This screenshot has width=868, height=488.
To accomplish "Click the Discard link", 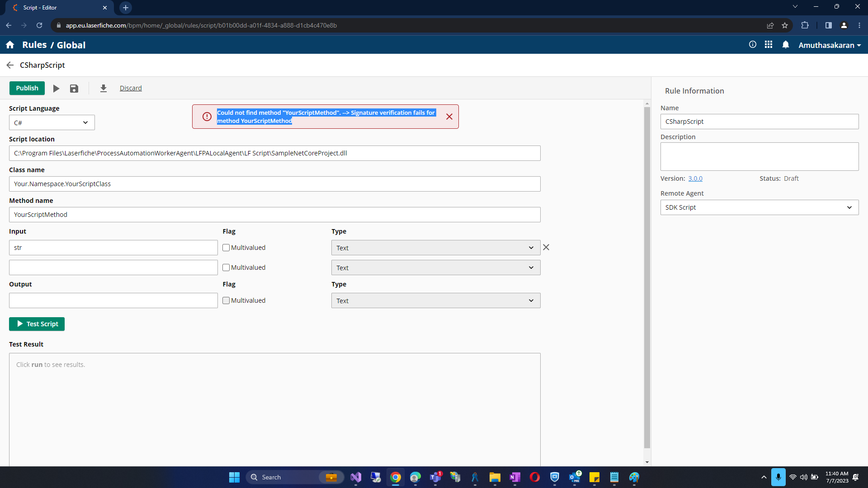I will (131, 88).
